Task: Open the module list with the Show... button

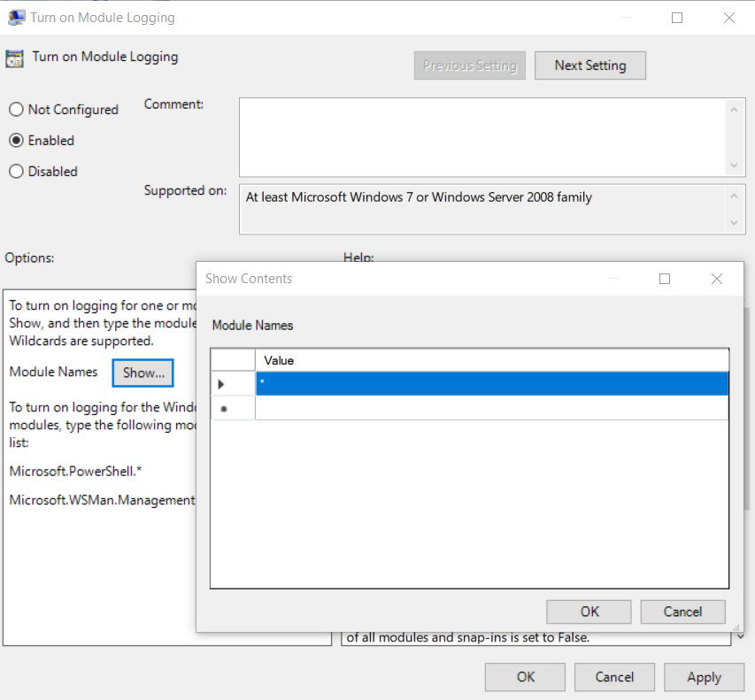Action: click(x=143, y=373)
